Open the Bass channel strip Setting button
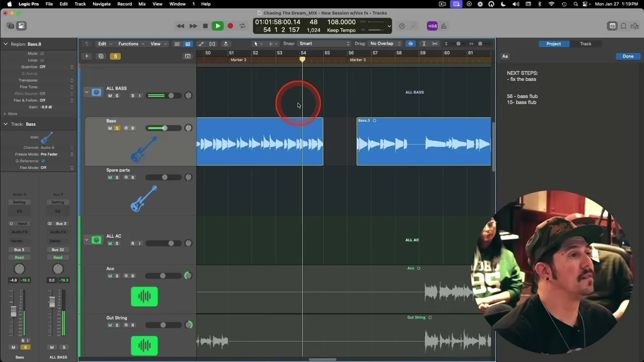This screenshot has width=644, height=362. (19, 202)
